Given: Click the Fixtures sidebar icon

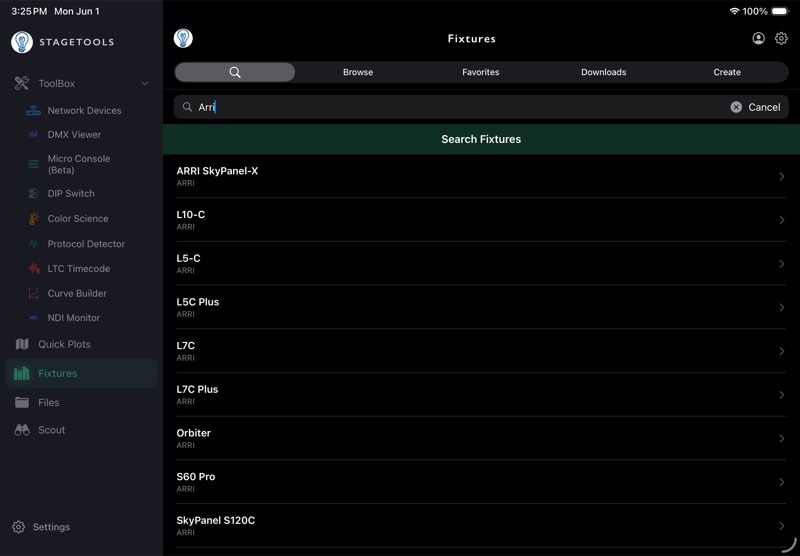Looking at the screenshot, I should coord(21,373).
